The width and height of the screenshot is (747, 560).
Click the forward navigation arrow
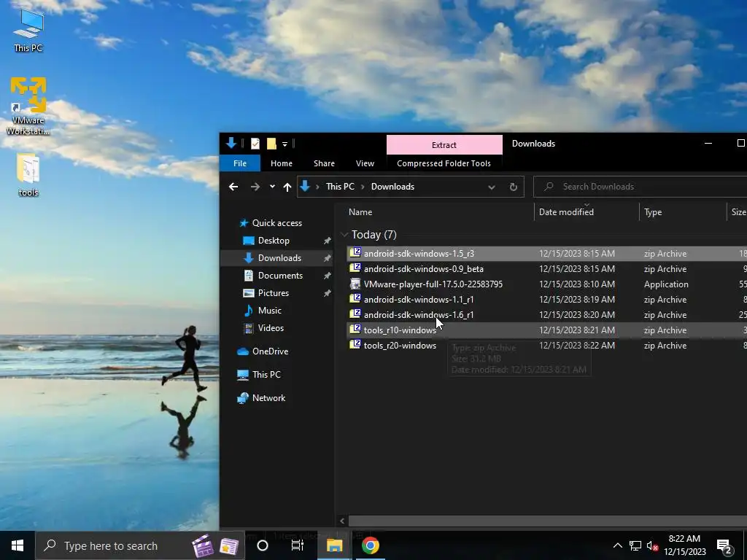[x=255, y=187]
